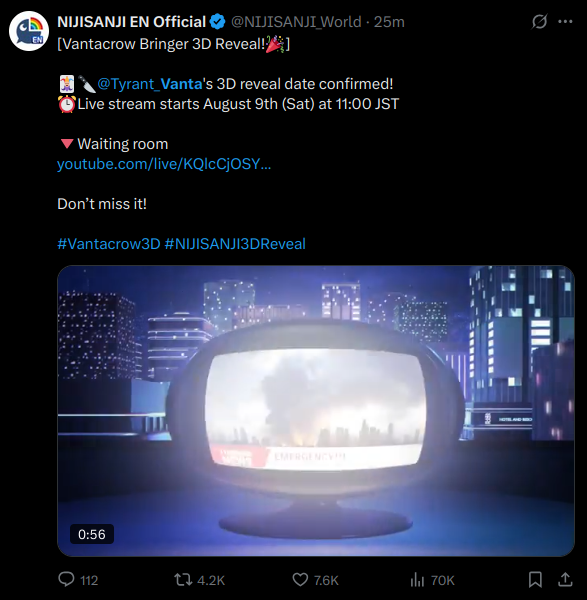Click the 7.6K likes count
The height and width of the screenshot is (600, 587).
click(x=326, y=580)
